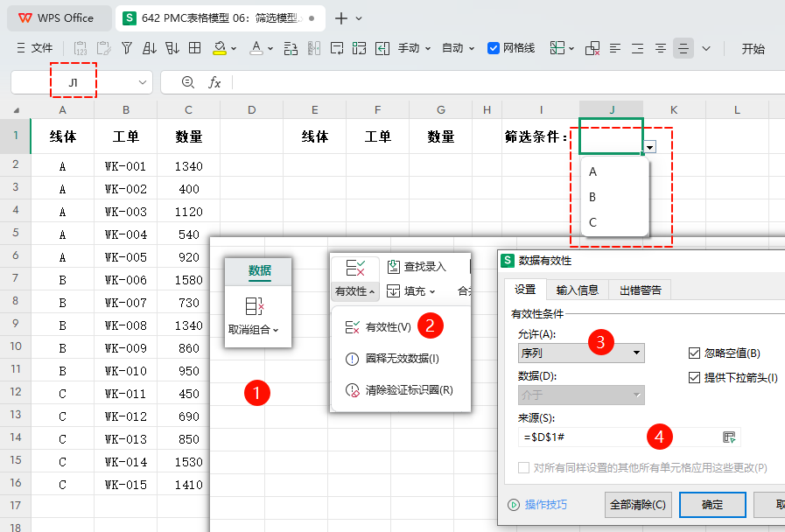Choose 清除验证标识圈(R) menu item
Viewport: 785px width, 532px height.
[400, 390]
